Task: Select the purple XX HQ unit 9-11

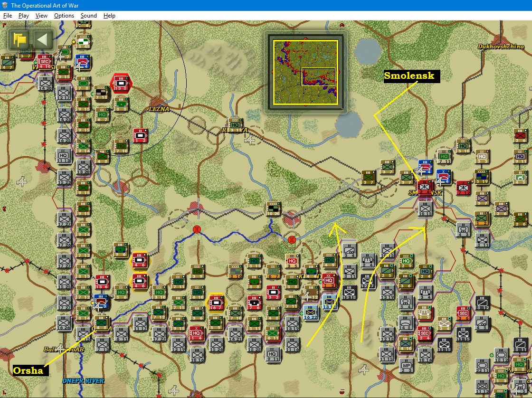Action: click(520, 156)
